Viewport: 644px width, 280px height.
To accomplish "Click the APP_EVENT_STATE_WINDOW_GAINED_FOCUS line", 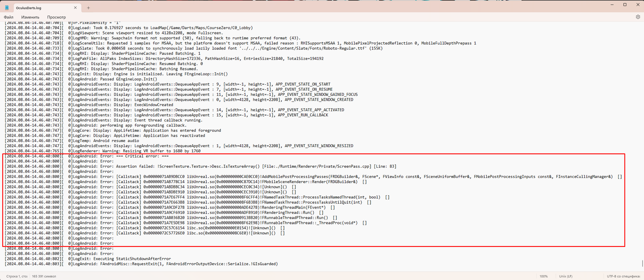I will (181, 94).
